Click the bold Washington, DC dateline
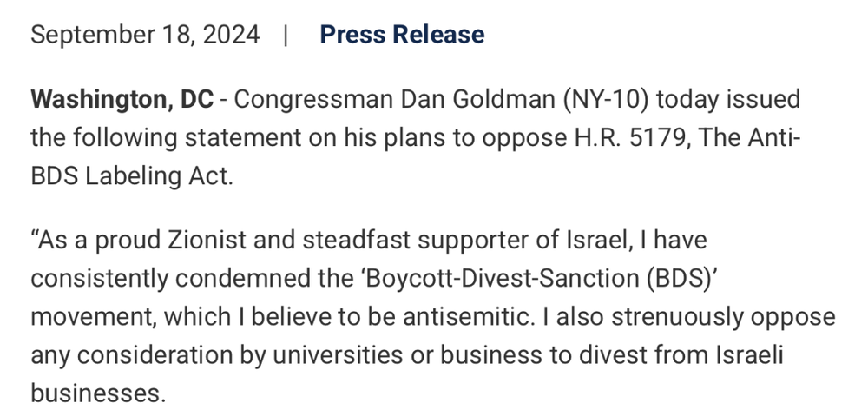This screenshot has width=868, height=410. [122, 99]
